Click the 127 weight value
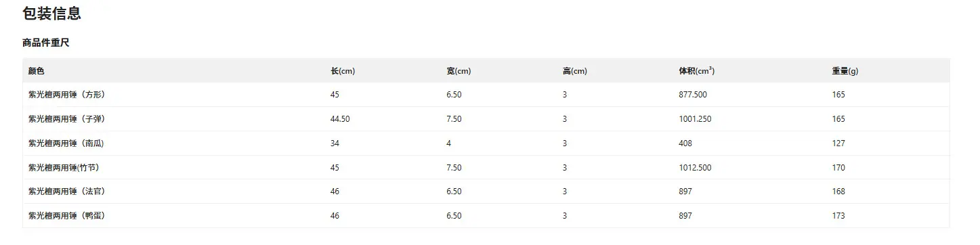 [x=838, y=143]
